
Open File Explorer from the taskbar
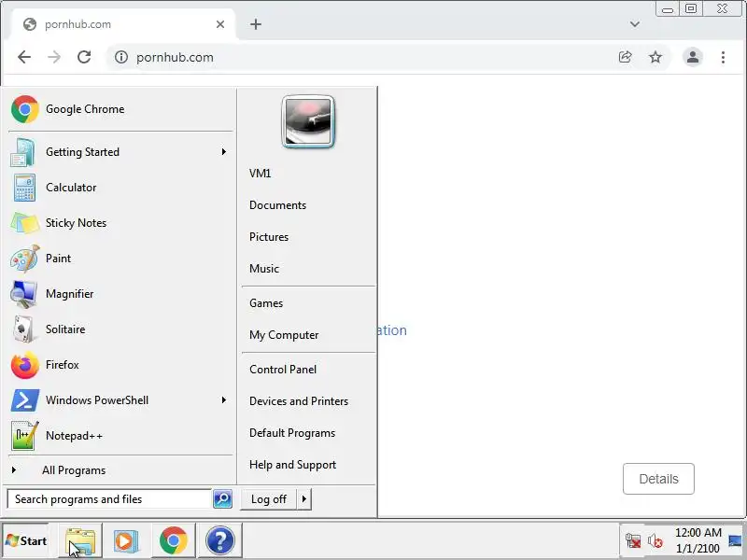click(x=80, y=540)
